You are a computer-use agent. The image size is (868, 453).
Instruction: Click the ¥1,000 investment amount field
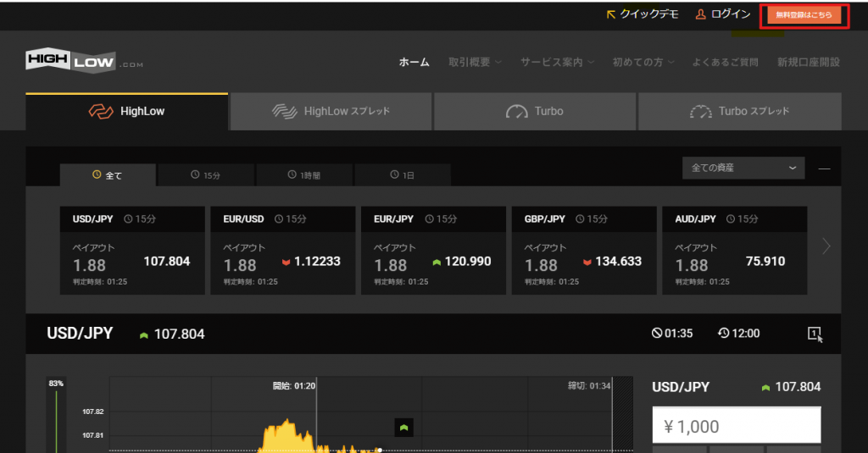(737, 425)
